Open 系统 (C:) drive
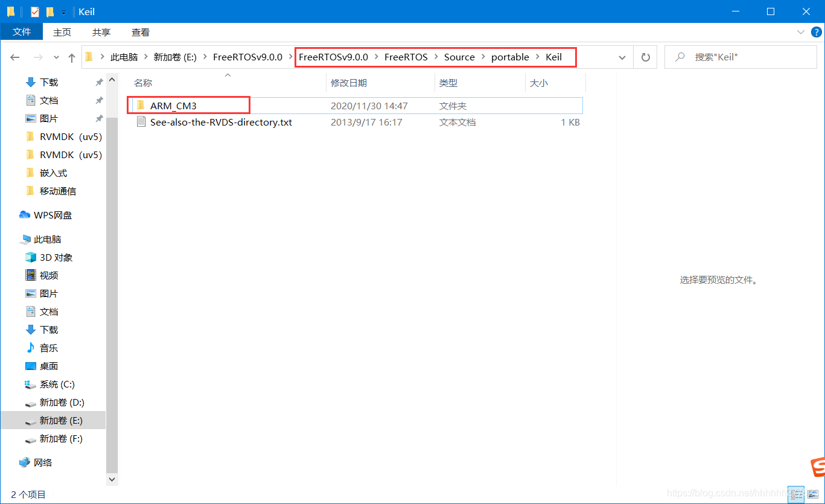The image size is (825, 504). [57, 384]
